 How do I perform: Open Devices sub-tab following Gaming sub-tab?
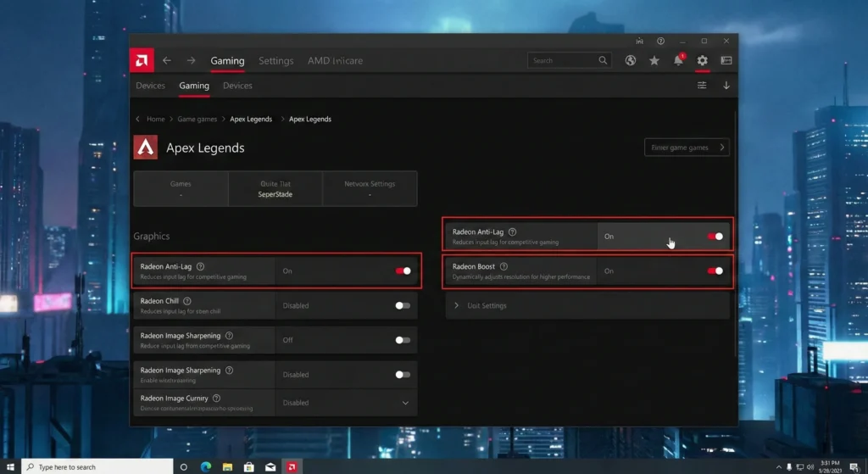[x=237, y=86]
